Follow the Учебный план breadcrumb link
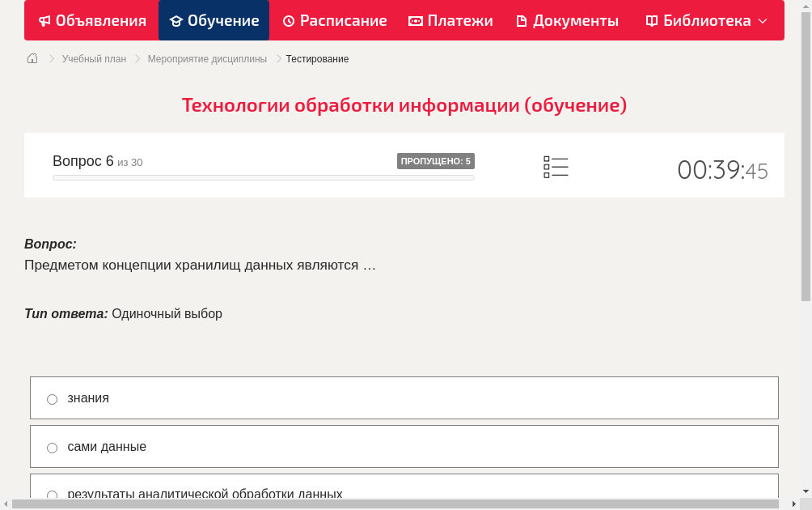Viewport: 812px width, 510px height. (93, 58)
